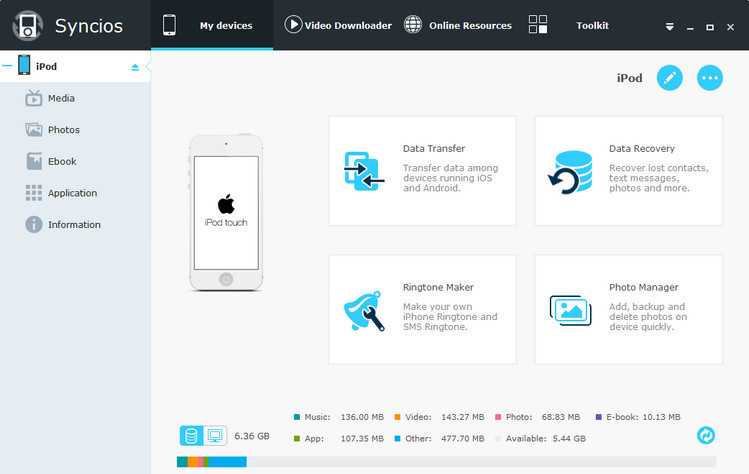
Task: Open Application in the sidebar
Action: pos(75,193)
